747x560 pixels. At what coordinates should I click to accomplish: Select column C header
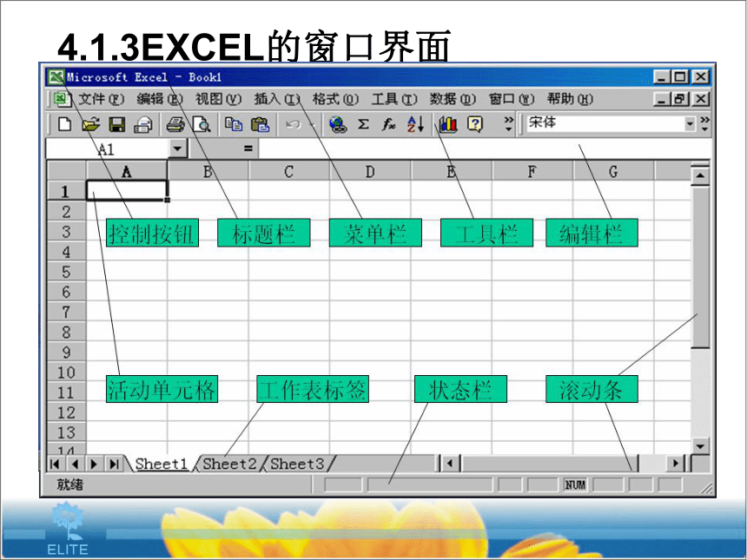pos(288,171)
